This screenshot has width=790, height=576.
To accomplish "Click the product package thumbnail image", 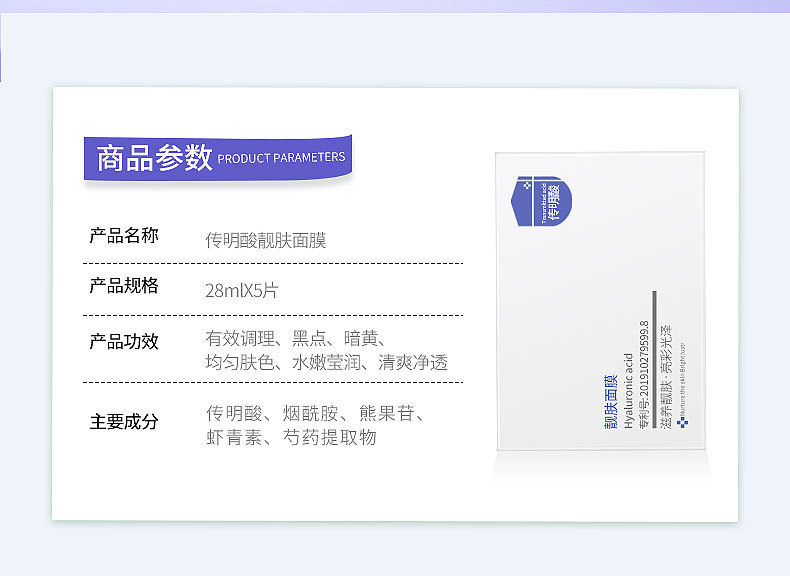I will [600, 301].
